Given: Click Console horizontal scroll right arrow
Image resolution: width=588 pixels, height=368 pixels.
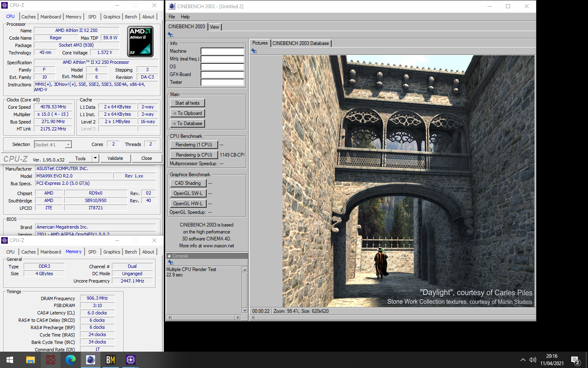Looking at the screenshot, I should 238,317.
